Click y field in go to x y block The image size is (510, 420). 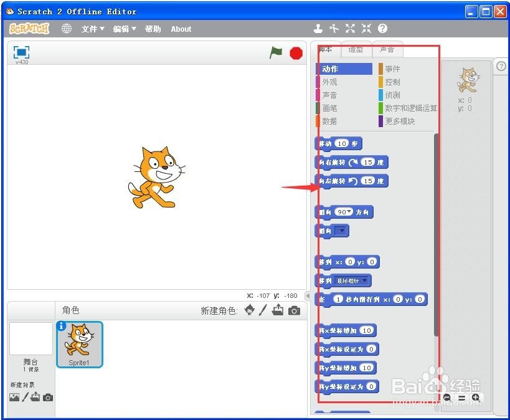(372, 262)
